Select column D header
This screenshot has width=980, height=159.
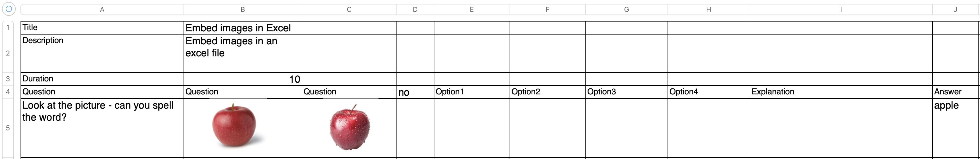(x=415, y=10)
